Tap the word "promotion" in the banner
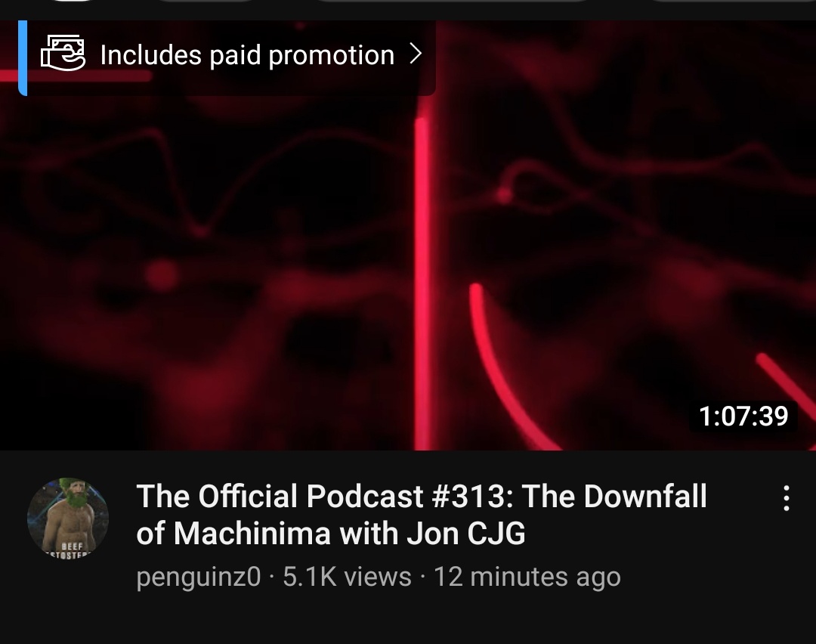 (x=331, y=56)
